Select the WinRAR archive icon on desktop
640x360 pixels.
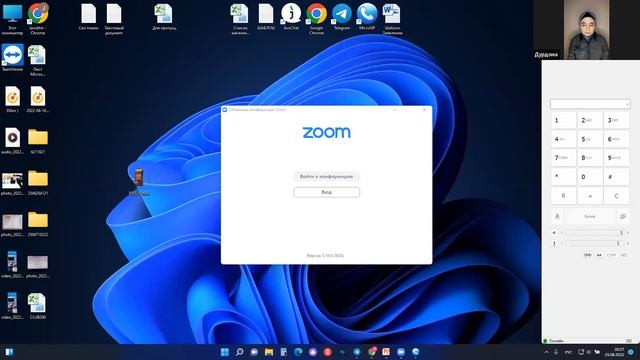coord(139,182)
